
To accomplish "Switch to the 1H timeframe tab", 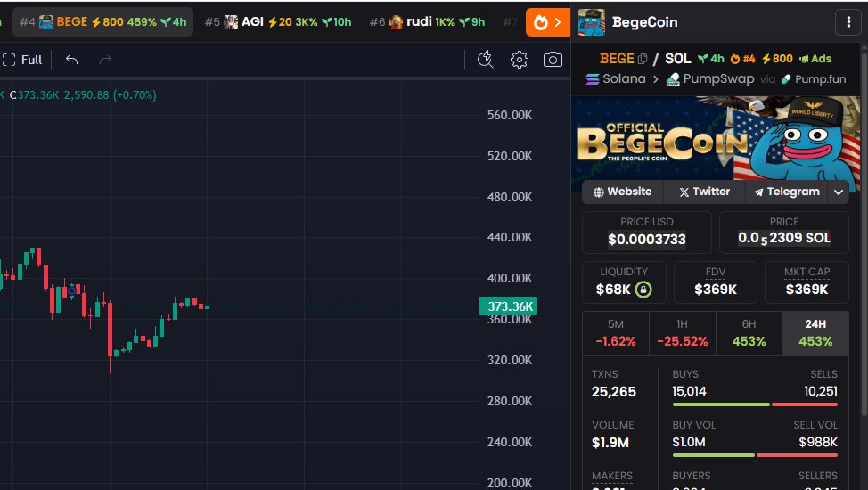I will [x=682, y=333].
